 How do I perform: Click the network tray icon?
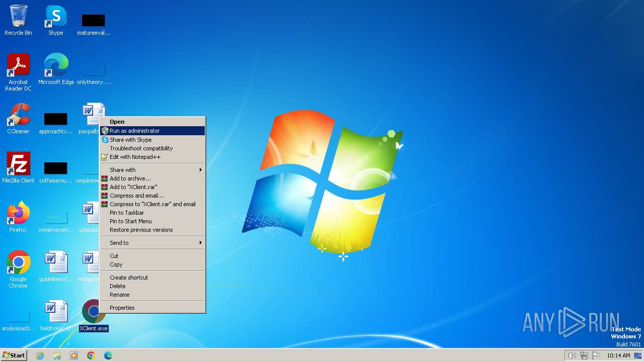point(584,355)
